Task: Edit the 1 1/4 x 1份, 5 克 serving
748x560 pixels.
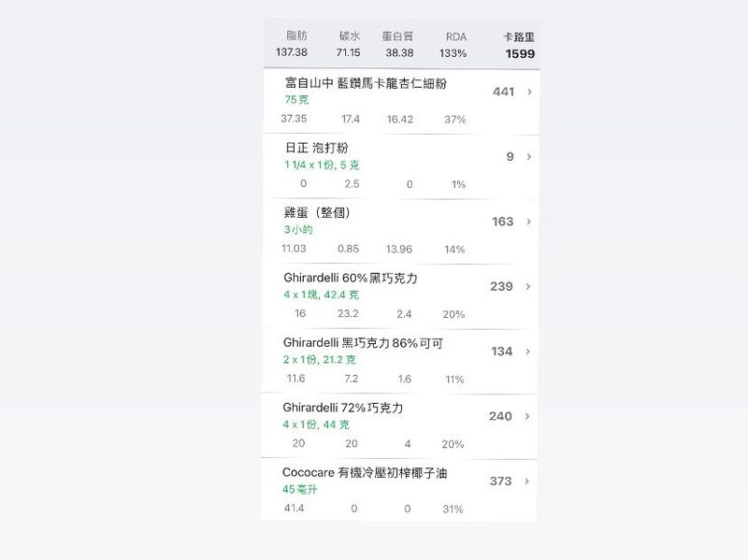Action: (x=322, y=165)
